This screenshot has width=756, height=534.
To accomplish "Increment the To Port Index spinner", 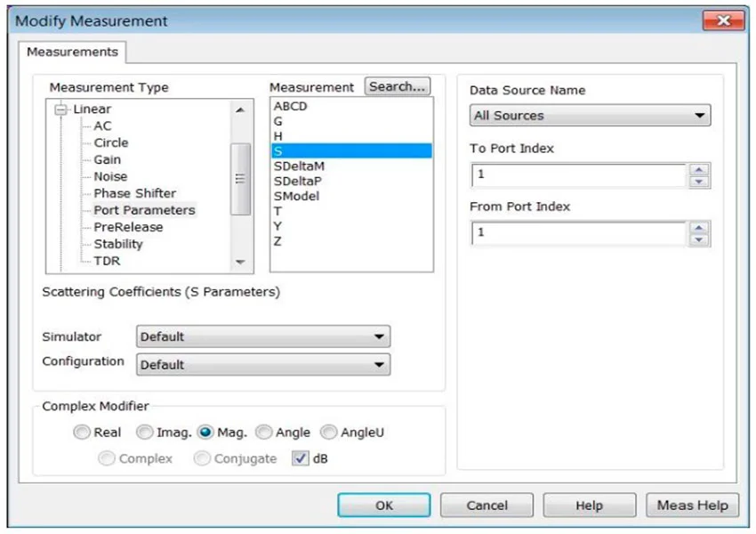I will [700, 170].
